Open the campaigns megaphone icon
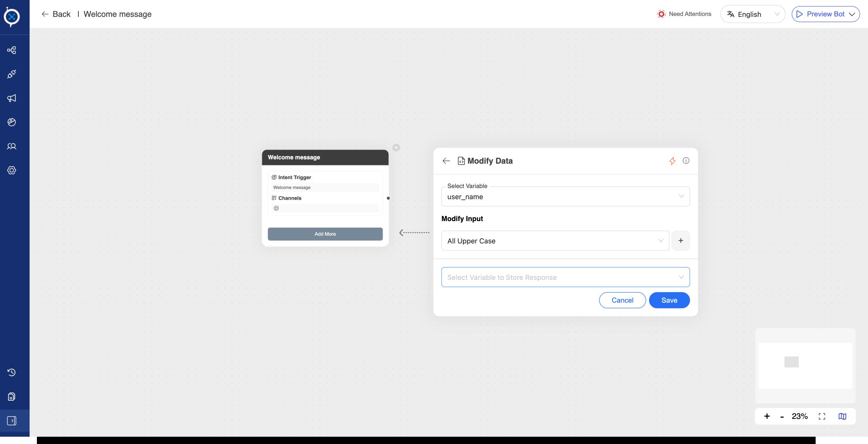 12,98
